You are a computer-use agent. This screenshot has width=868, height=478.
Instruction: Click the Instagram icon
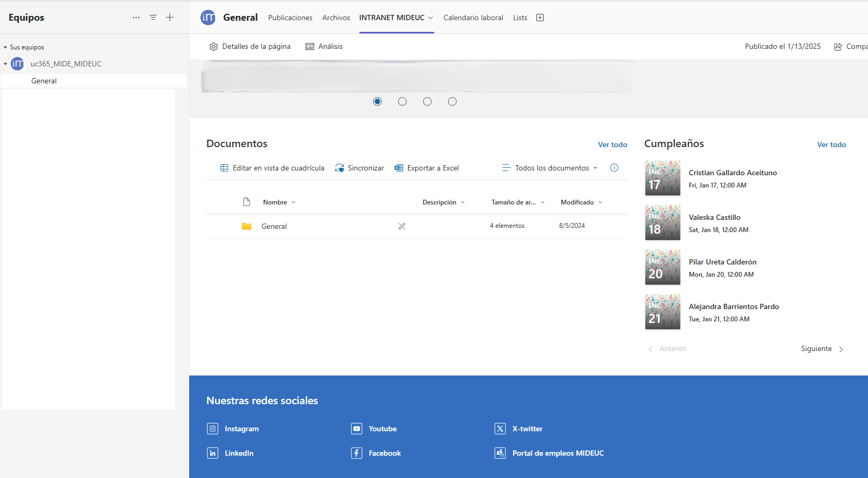coord(213,429)
